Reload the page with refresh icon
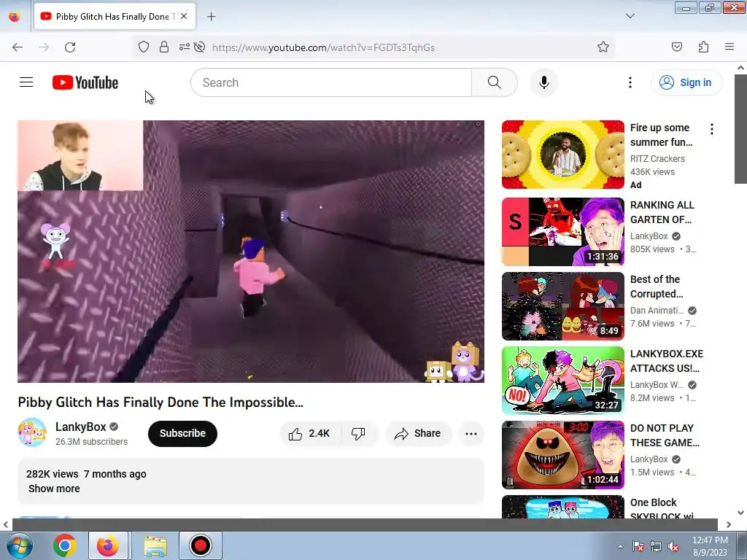 click(70, 47)
